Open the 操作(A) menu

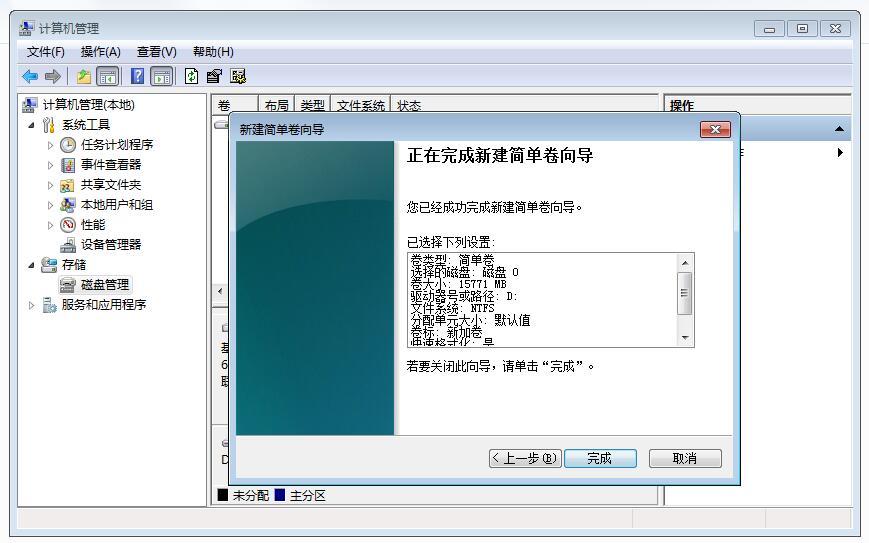tap(100, 52)
